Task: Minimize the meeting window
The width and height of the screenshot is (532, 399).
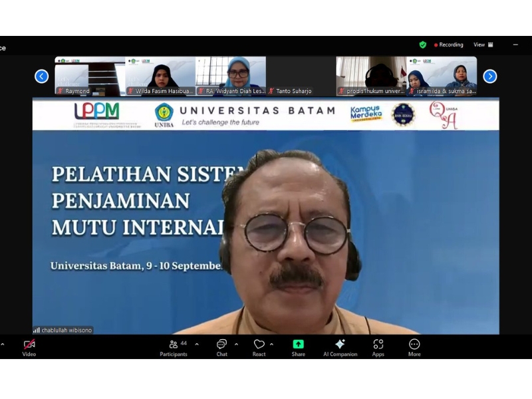Action: [515, 45]
